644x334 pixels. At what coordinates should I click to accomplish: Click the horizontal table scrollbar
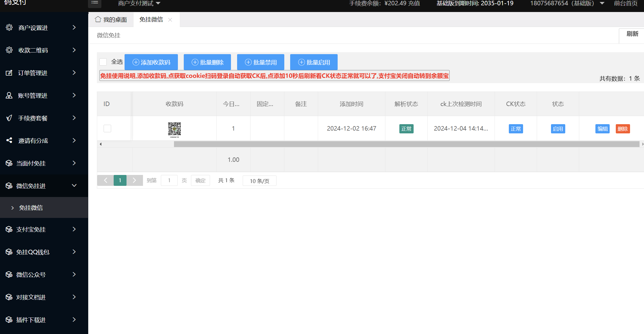coord(406,144)
